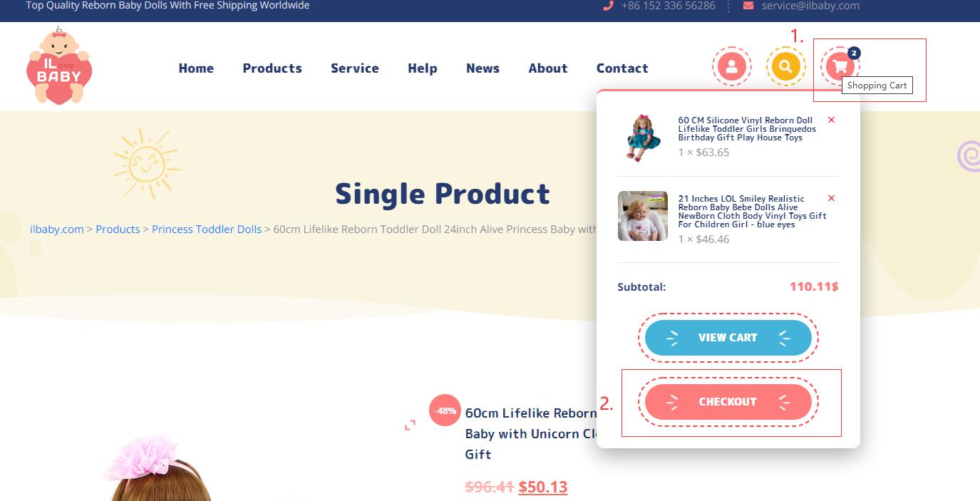Open the Products menu
The height and width of the screenshot is (501, 980).
272,68
